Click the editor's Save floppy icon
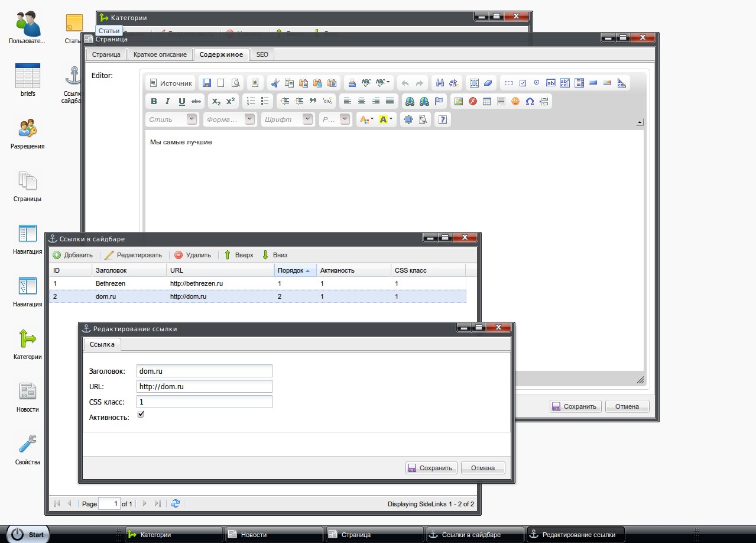This screenshot has width=756, height=543. pos(206,83)
